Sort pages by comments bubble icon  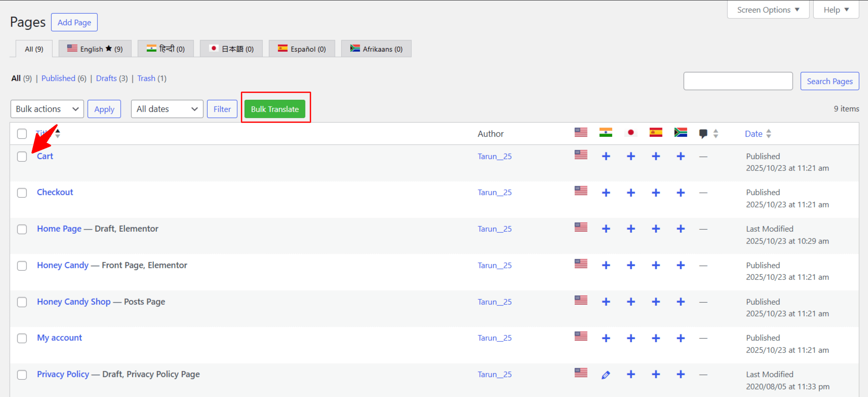703,134
